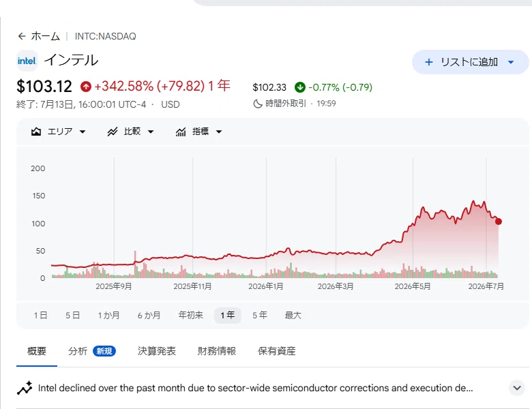The width and height of the screenshot is (532, 409).
Task: Switch to the 概要 tab
Action: tap(37, 351)
